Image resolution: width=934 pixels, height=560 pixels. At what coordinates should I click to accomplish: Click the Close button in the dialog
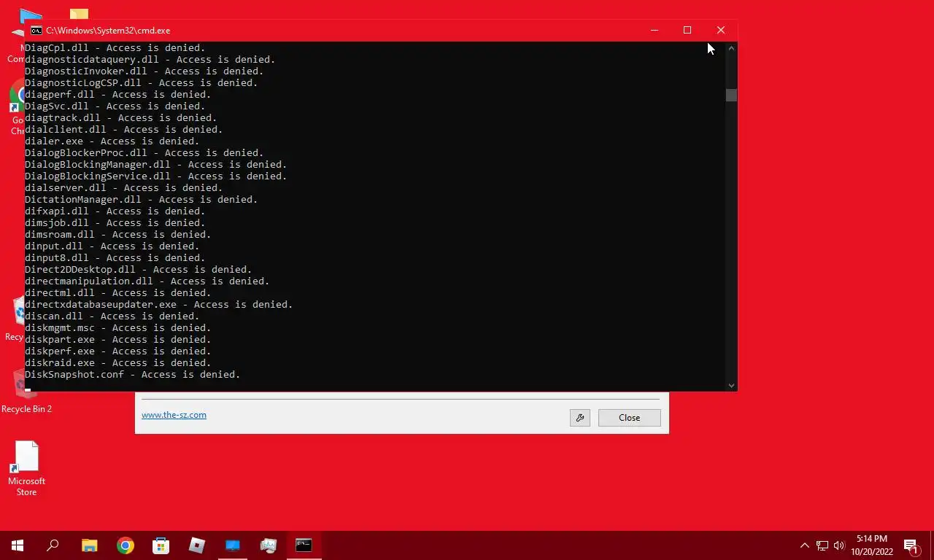(x=629, y=418)
